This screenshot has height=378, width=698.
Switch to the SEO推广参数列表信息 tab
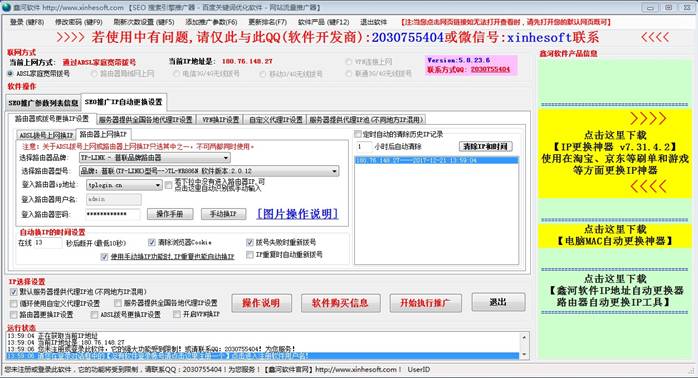coord(43,103)
